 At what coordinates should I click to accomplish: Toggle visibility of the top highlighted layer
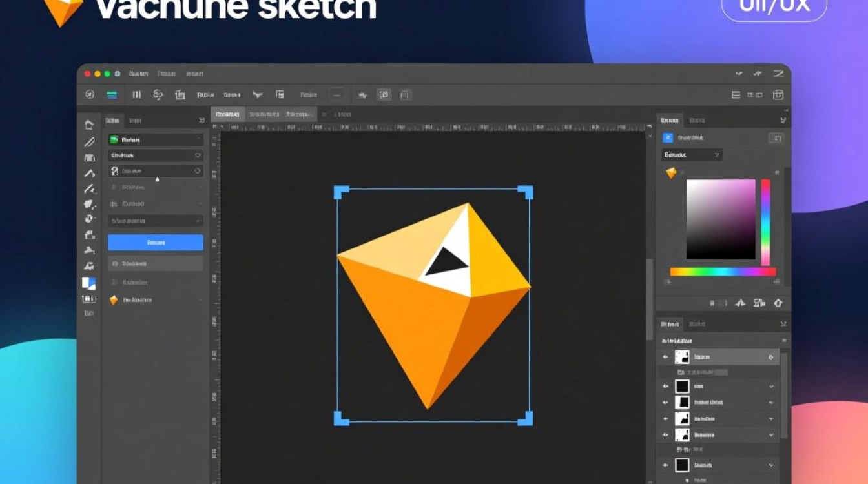point(665,357)
